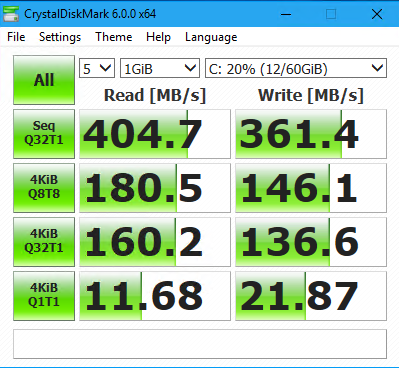
Task: Open the File menu
Action: (x=16, y=37)
